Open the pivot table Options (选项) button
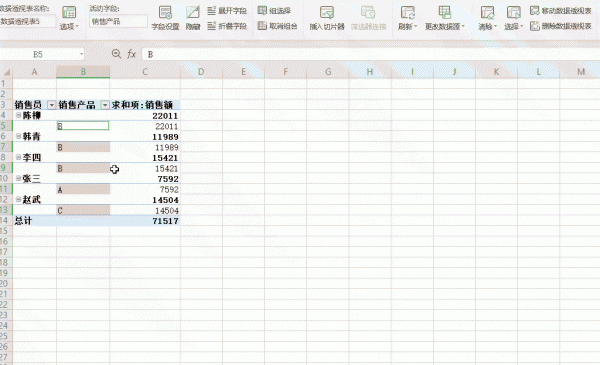 pyautogui.click(x=69, y=18)
